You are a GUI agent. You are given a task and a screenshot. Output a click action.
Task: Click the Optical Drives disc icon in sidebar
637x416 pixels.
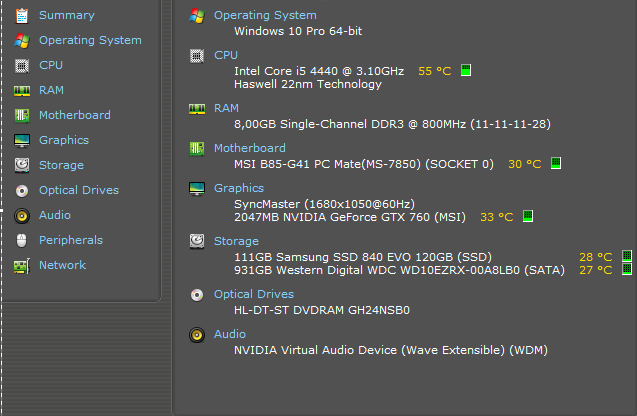point(21,191)
